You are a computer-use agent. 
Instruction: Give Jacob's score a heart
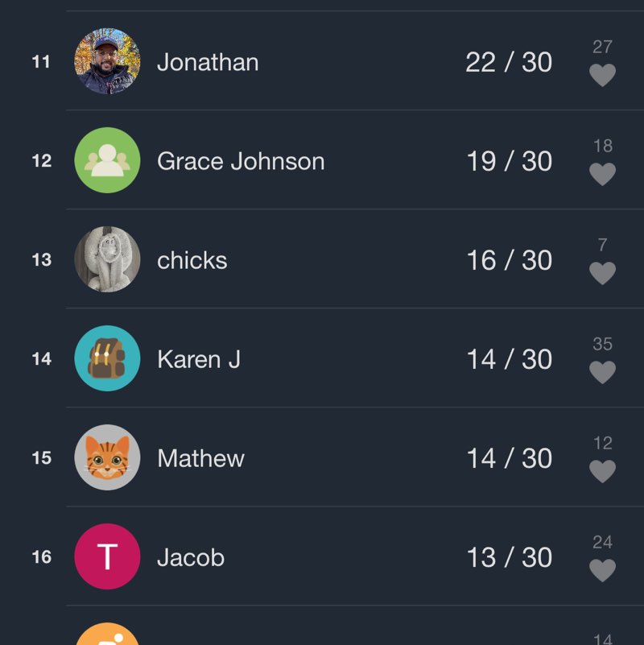[602, 570]
